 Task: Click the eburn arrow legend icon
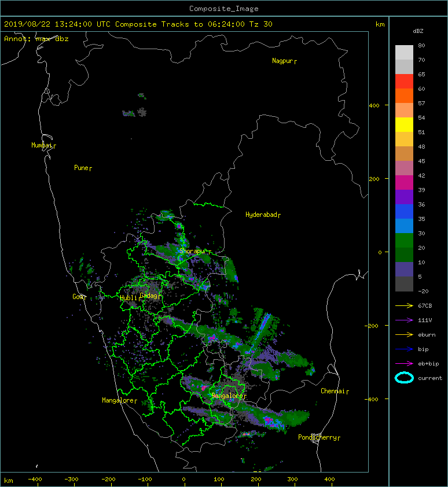click(x=404, y=334)
